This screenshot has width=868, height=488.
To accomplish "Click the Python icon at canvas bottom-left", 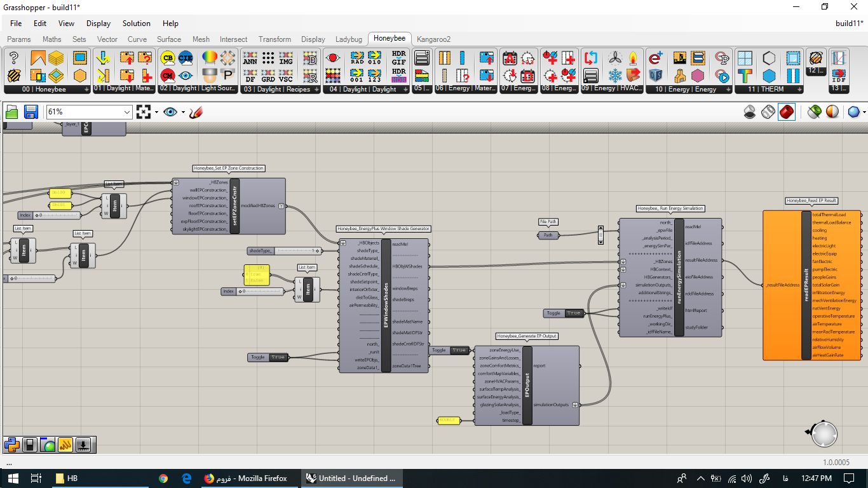I will click(x=11, y=445).
